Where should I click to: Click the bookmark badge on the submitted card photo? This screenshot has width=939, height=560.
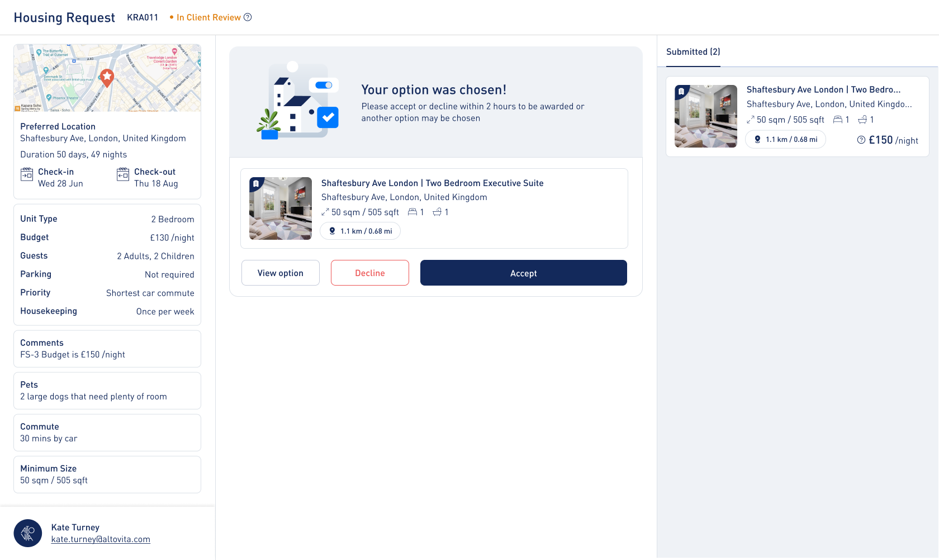(681, 91)
